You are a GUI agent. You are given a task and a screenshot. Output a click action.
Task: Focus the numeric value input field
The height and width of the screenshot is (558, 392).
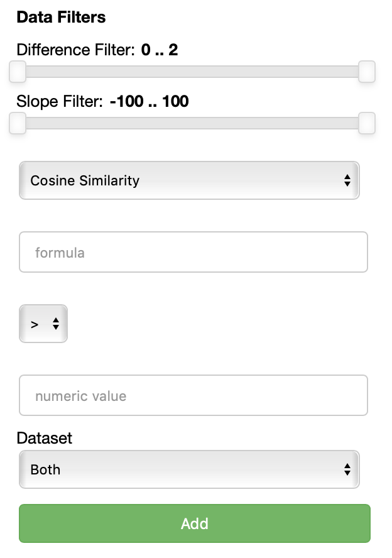pos(193,395)
